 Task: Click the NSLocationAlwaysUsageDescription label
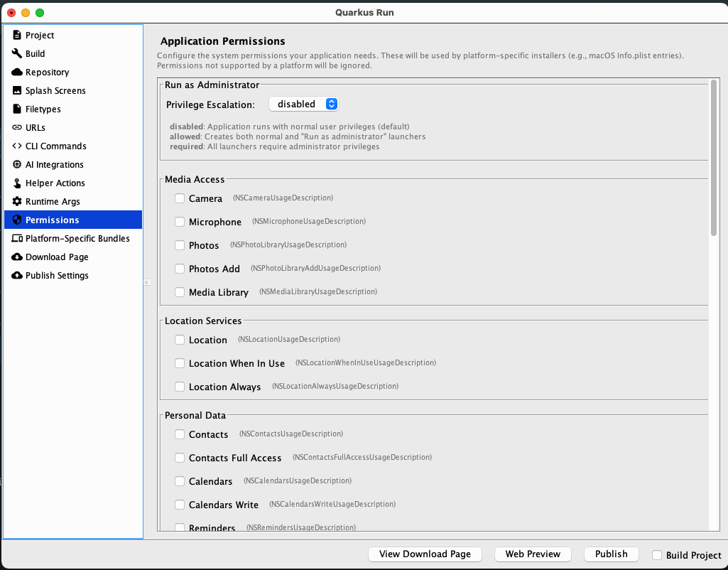(x=335, y=386)
